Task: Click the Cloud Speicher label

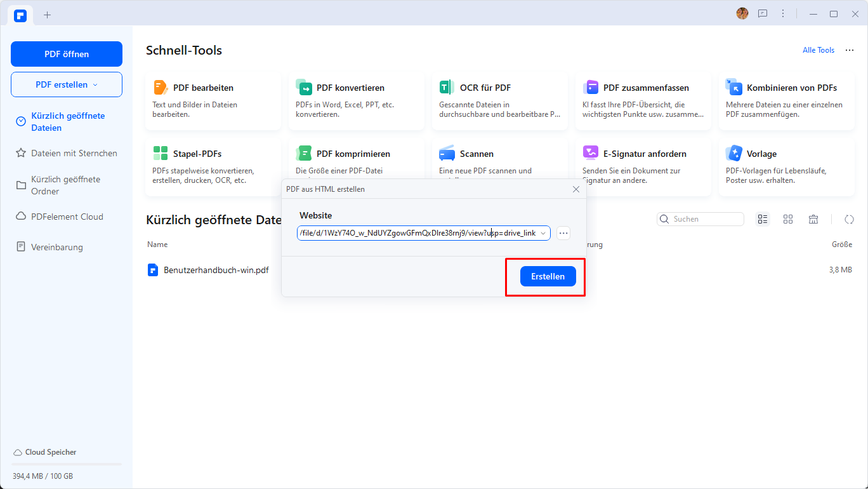Action: point(51,452)
